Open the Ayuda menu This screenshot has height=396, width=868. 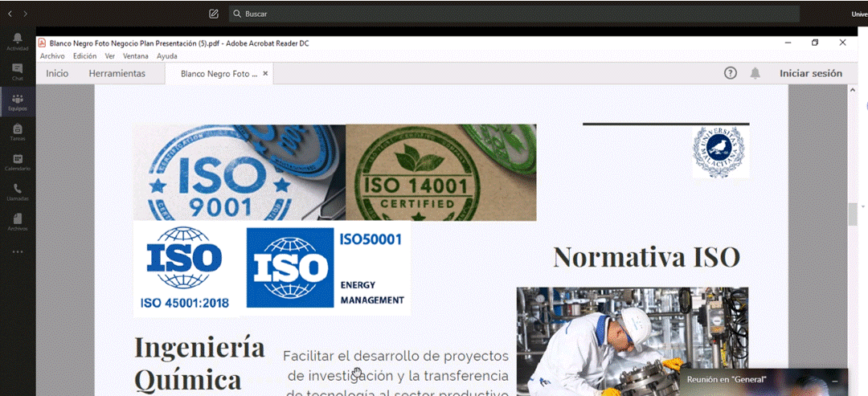pyautogui.click(x=166, y=56)
